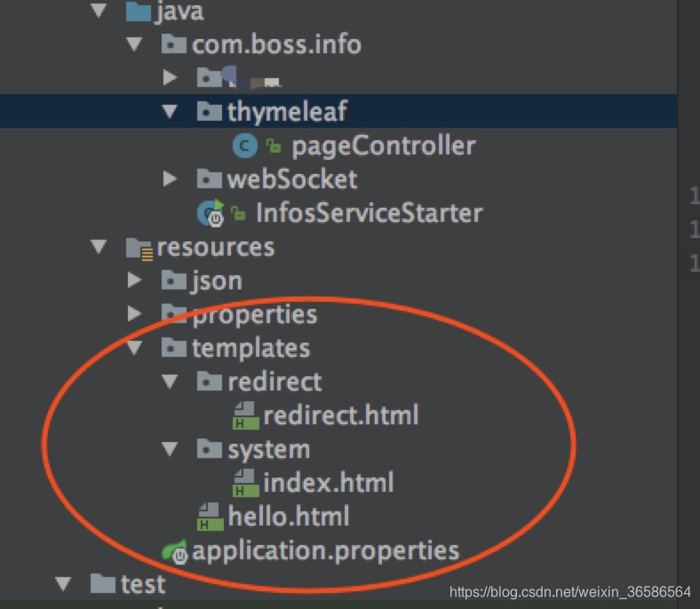
Task: Expand the blurred package under com.boss.info
Action: 170,77
